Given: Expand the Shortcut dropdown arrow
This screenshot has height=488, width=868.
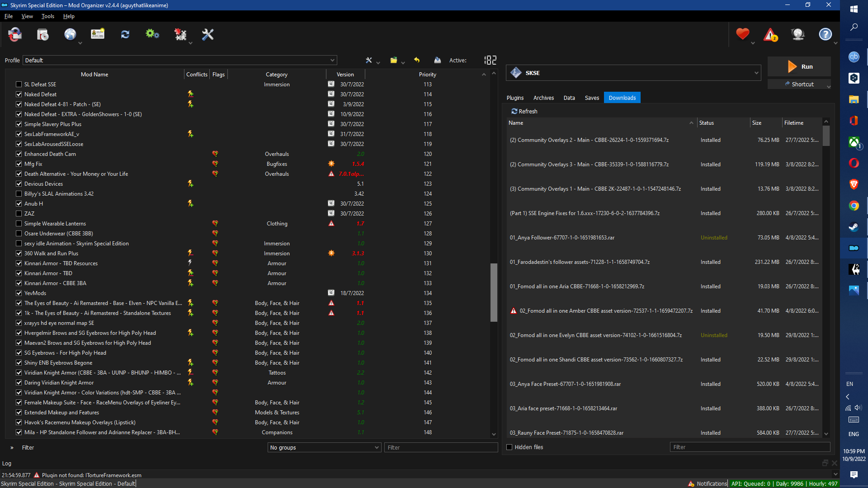Looking at the screenshot, I should coord(828,86).
